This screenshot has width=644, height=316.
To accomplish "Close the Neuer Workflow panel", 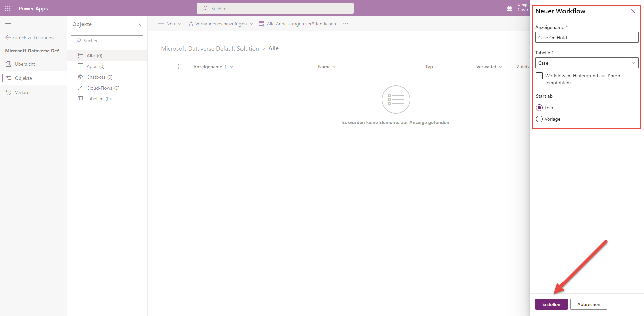I will (633, 11).
